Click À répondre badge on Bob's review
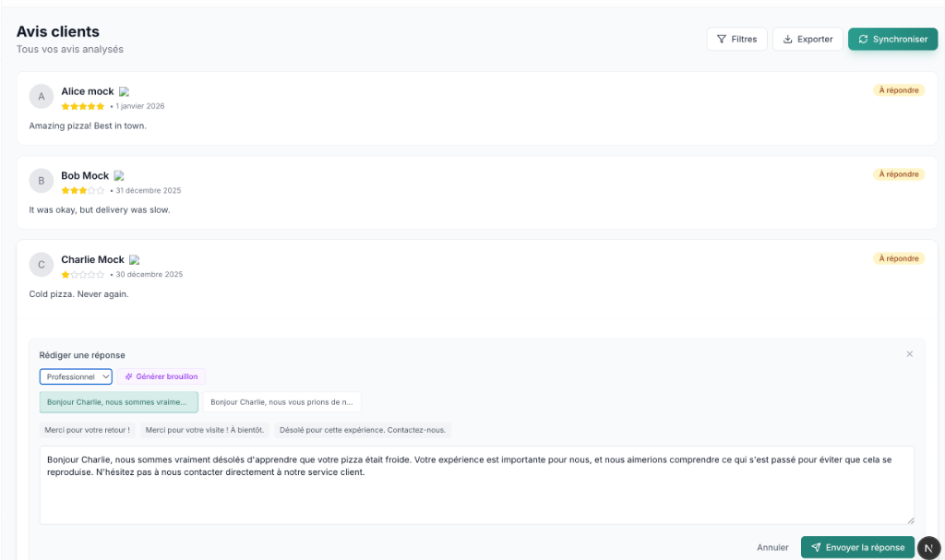The image size is (945, 560). 898,174
